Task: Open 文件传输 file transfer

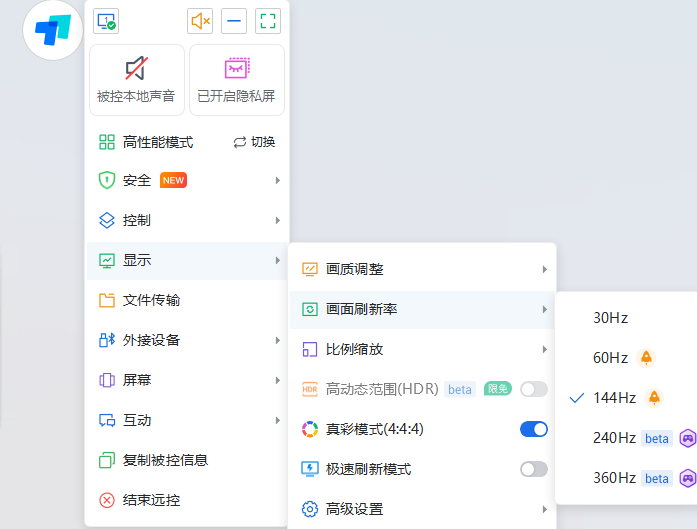Action: (x=188, y=301)
